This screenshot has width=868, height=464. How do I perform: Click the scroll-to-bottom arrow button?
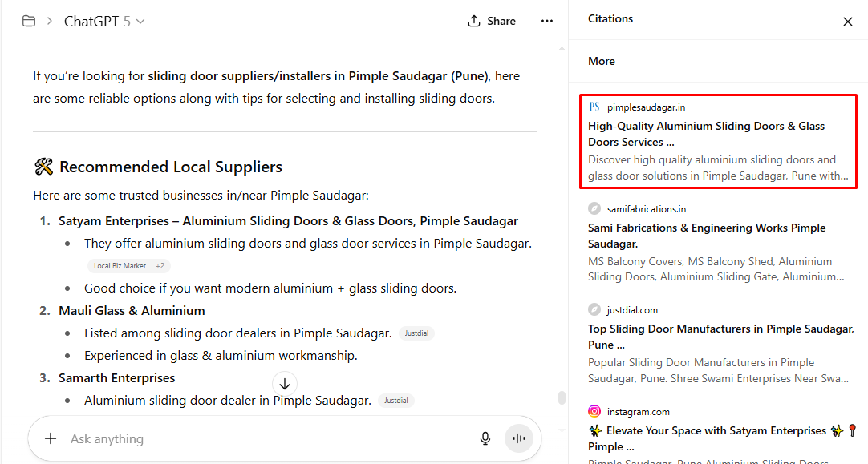coord(285,384)
